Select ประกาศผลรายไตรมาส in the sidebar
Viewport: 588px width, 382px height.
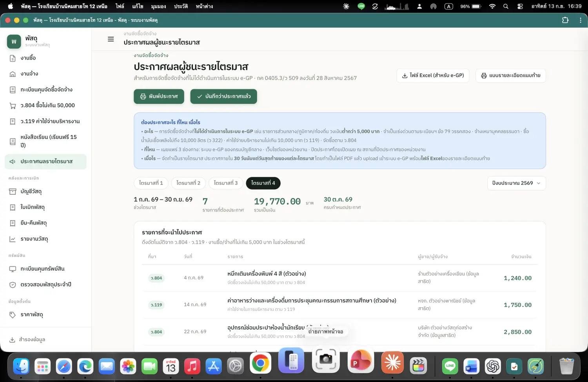point(46,162)
